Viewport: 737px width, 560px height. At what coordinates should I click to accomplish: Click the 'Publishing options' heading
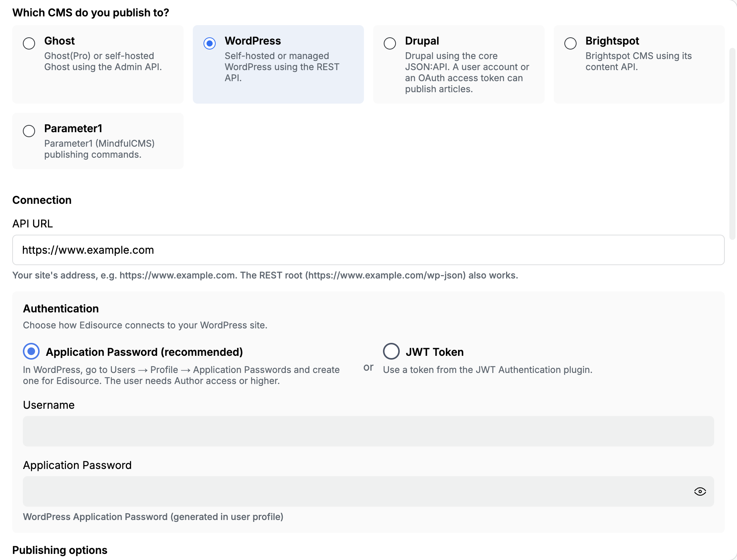[x=60, y=550]
